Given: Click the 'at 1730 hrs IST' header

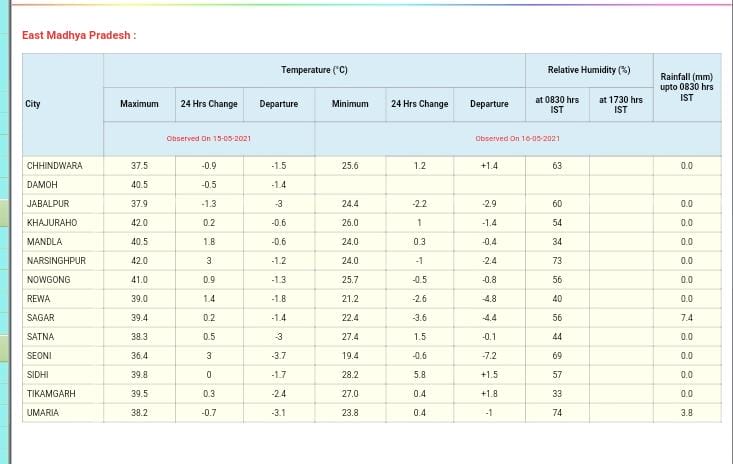Looking at the screenshot, I should [x=621, y=104].
